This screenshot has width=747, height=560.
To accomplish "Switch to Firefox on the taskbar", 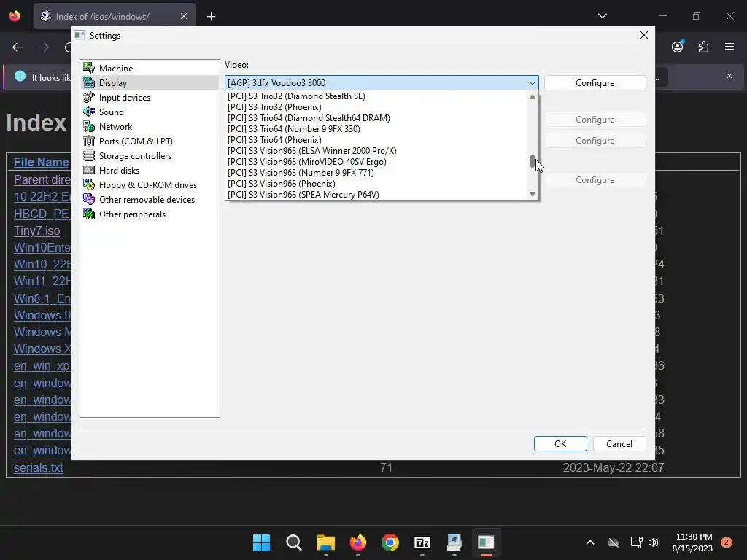I will coord(357,542).
